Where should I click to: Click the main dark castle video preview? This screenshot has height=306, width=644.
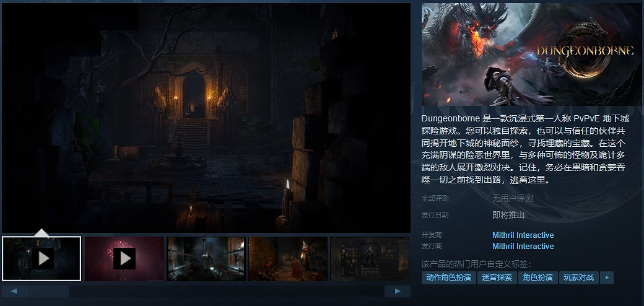pos(206,118)
